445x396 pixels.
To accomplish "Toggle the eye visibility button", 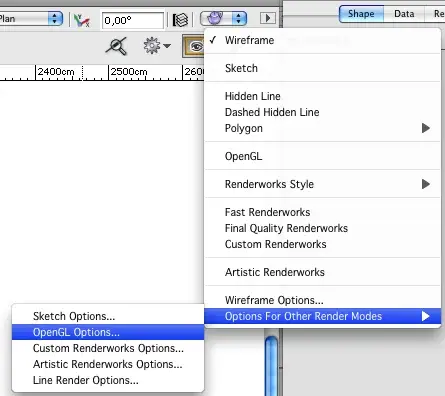I will [194, 46].
